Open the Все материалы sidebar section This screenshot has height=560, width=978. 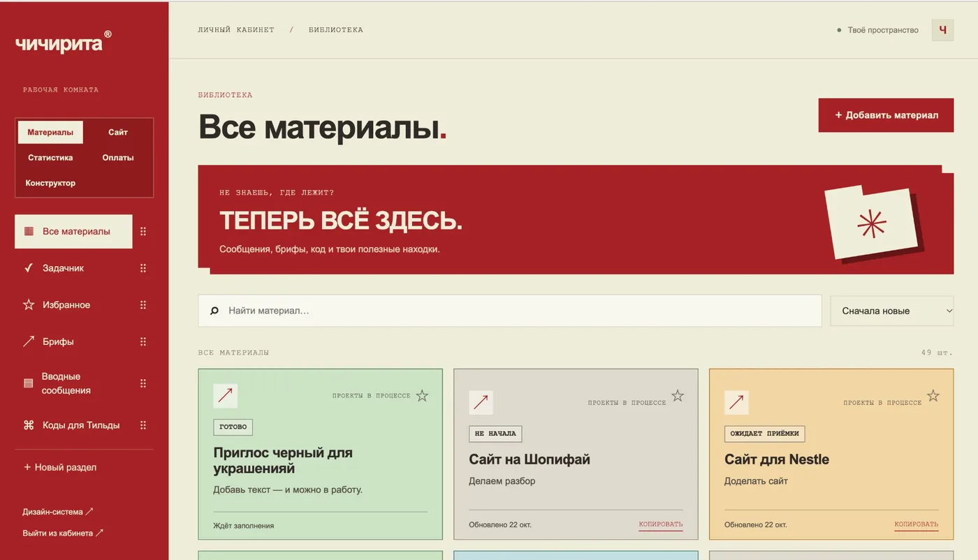click(x=73, y=232)
